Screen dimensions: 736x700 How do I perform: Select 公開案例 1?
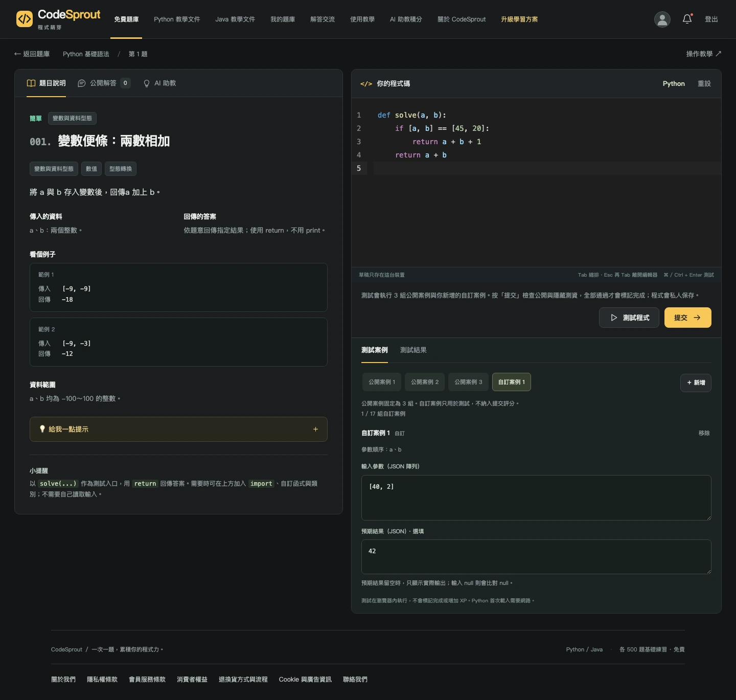[x=382, y=382]
